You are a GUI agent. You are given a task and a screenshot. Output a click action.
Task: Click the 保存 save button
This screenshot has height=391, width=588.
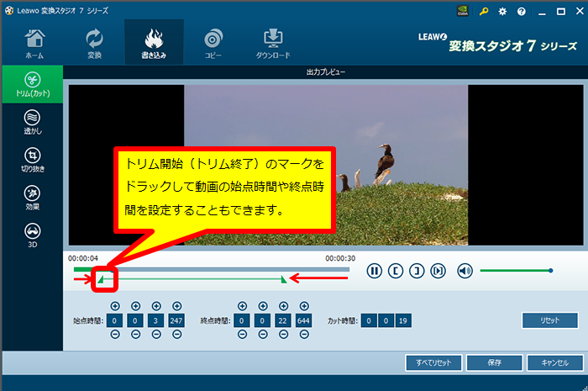(494, 363)
